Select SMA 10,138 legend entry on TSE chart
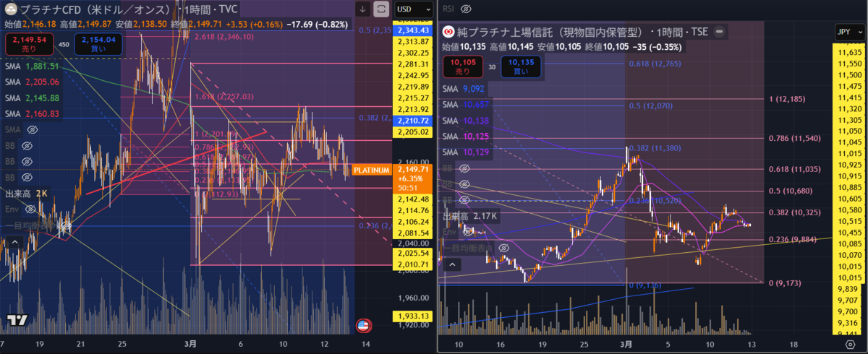The height and width of the screenshot is (354, 868). coord(467,121)
